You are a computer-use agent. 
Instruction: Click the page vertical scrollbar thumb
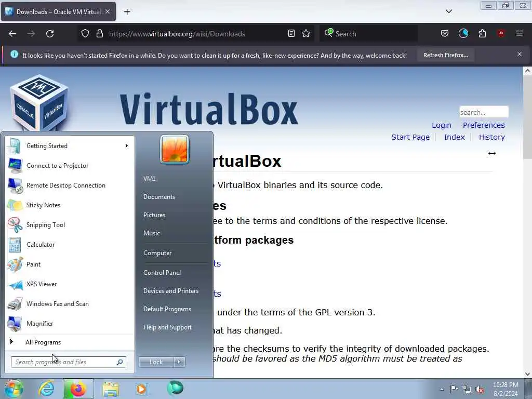(x=527, y=117)
